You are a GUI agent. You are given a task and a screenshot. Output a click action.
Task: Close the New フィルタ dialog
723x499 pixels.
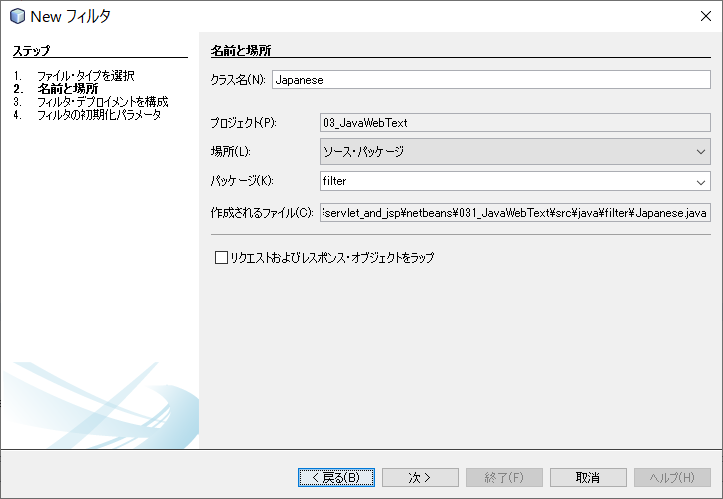point(705,16)
